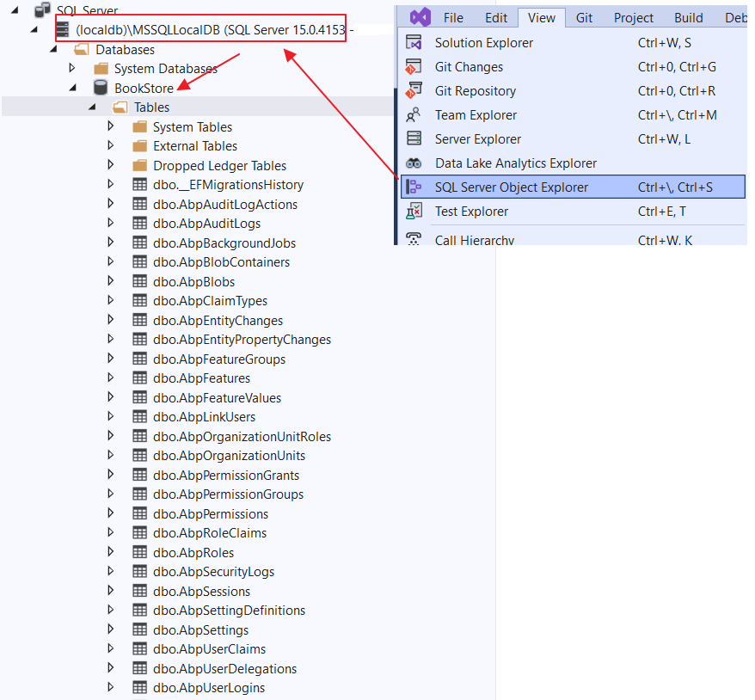Collapse the Databases folder
The image size is (755, 700).
tap(53, 49)
